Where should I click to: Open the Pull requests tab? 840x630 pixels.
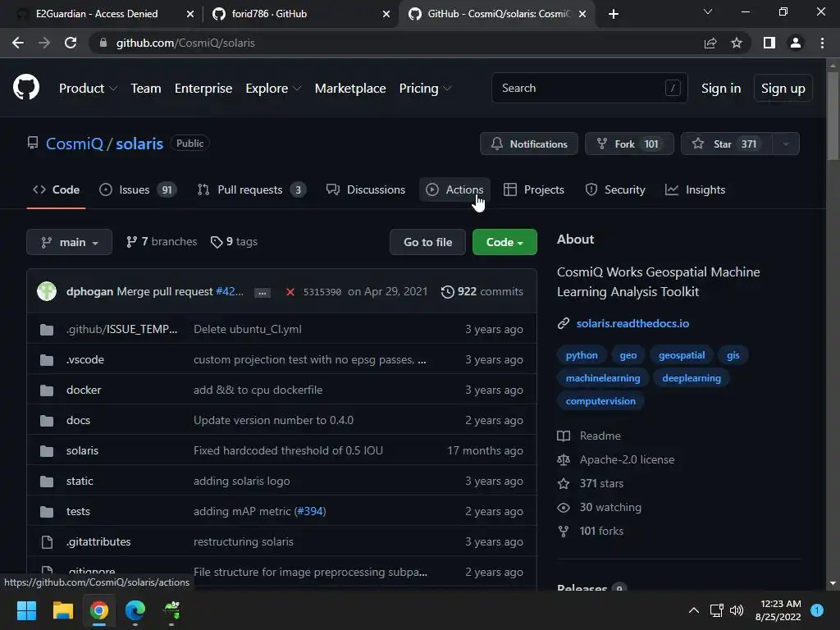pyautogui.click(x=252, y=189)
